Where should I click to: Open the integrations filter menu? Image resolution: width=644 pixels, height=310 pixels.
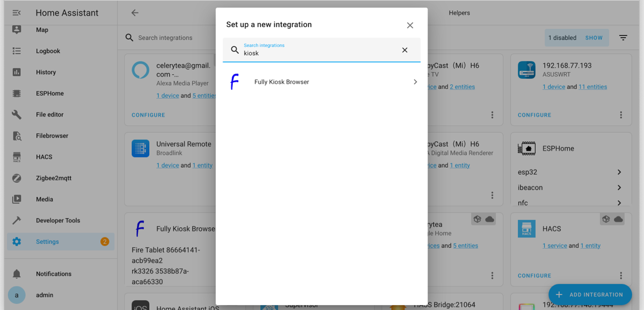click(x=623, y=38)
